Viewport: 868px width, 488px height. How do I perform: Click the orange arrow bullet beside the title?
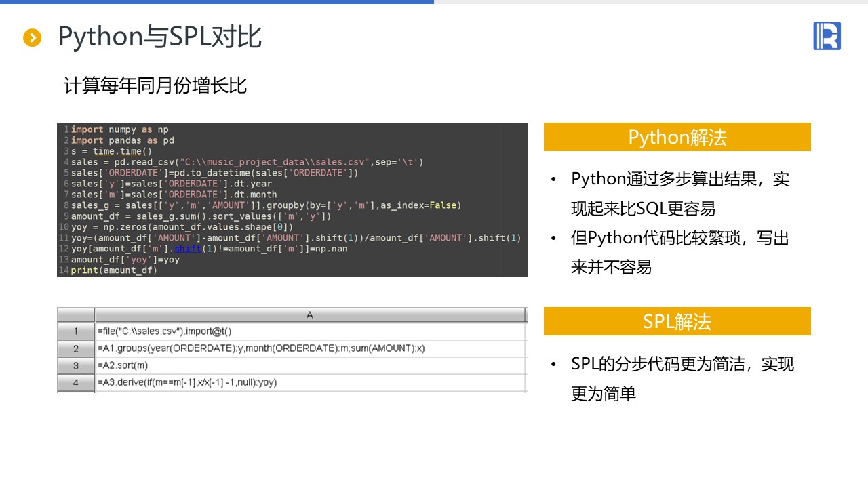click(x=32, y=38)
